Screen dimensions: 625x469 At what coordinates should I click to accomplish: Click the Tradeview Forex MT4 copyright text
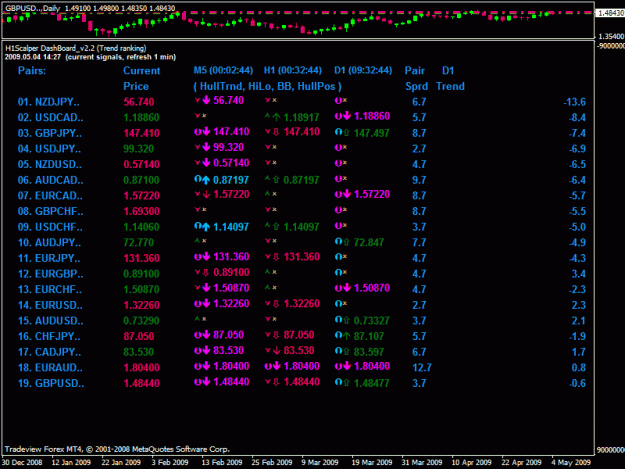tap(117, 449)
